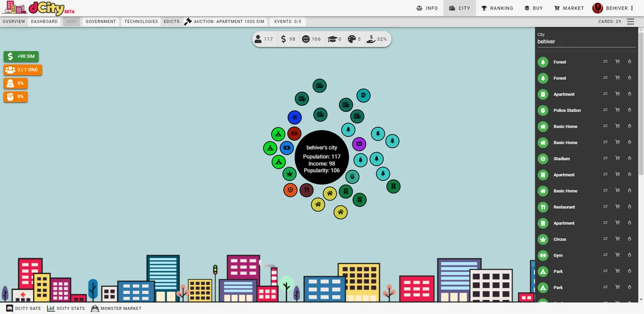Burn the Gym card
Viewport: 644px width, 314px height.
click(x=629, y=255)
